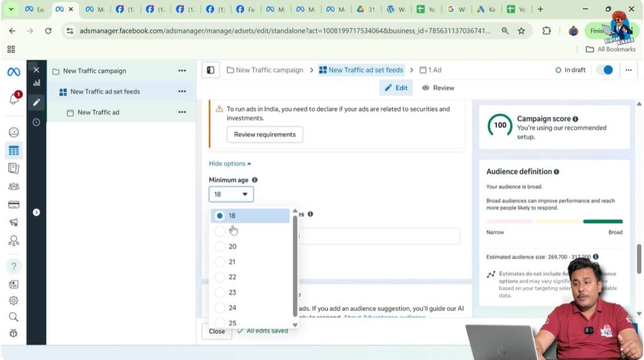
Task: Choose age 24 radio option
Action: pyautogui.click(x=219, y=308)
